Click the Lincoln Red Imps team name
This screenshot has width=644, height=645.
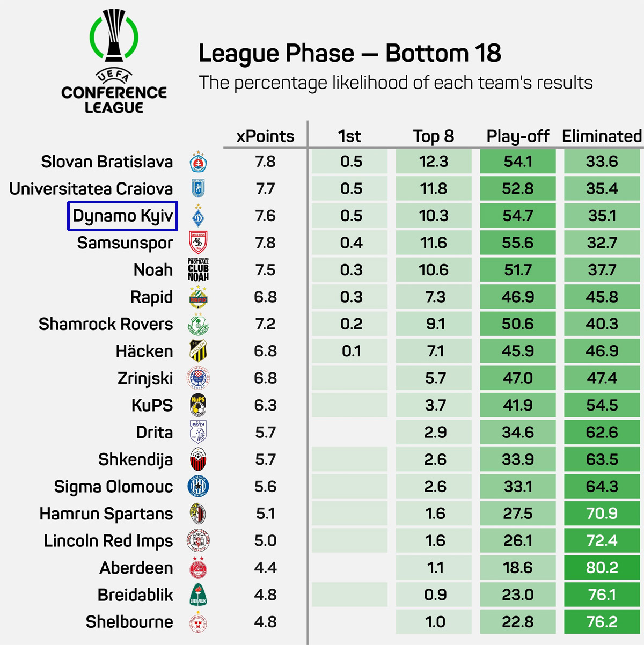[108, 541]
